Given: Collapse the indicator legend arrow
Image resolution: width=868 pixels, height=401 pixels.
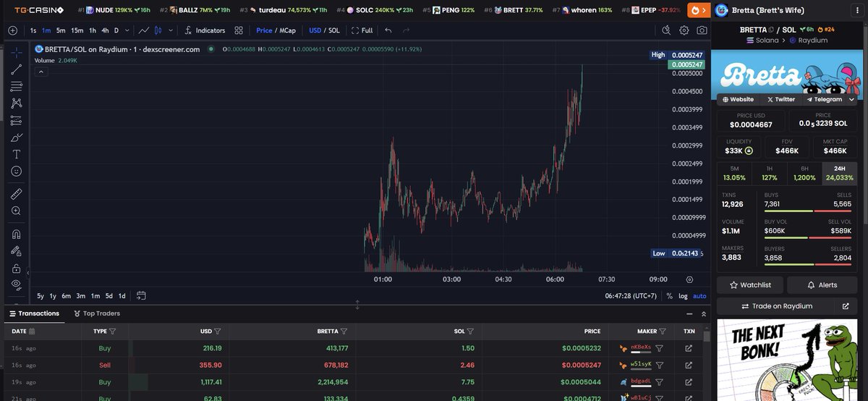Looking at the screenshot, I should (41, 71).
